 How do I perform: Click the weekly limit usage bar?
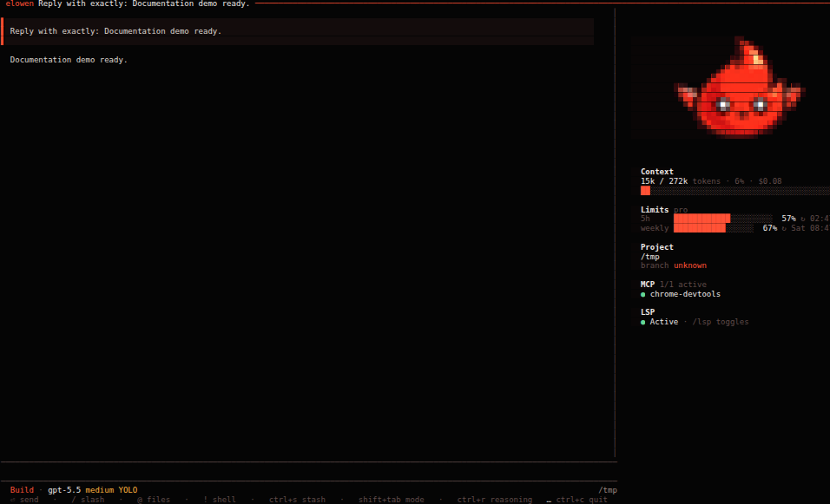(x=714, y=228)
